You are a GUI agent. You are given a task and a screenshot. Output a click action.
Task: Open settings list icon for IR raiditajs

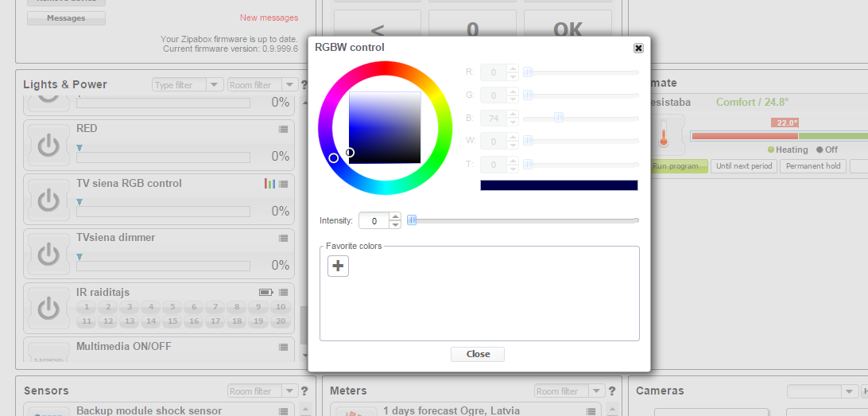pos(283,293)
